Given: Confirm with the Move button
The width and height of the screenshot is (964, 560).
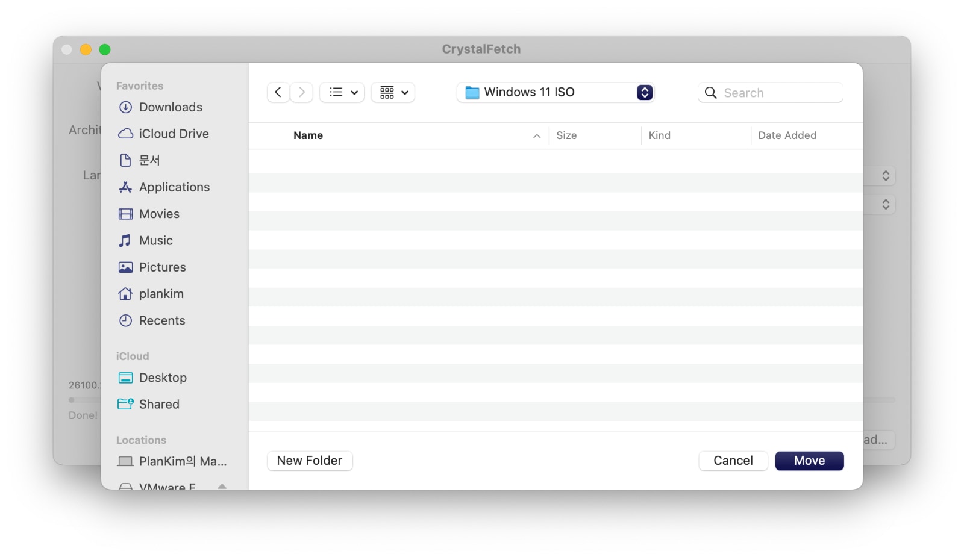Looking at the screenshot, I should coord(809,461).
